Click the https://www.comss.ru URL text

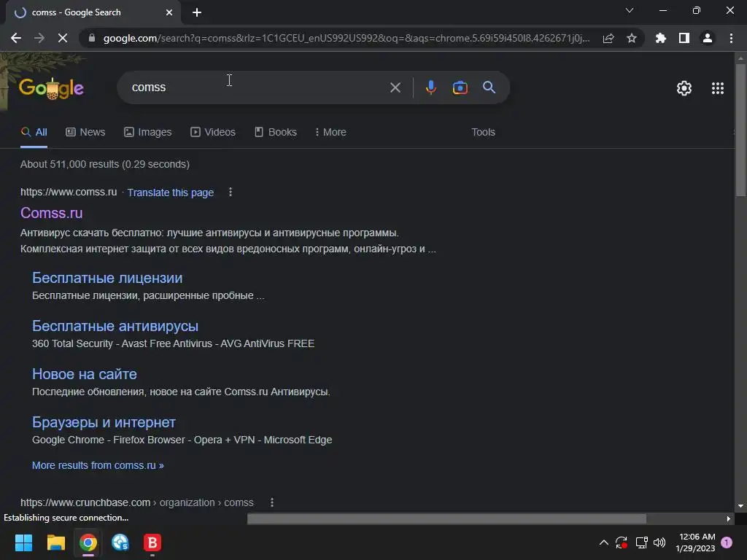tap(69, 192)
